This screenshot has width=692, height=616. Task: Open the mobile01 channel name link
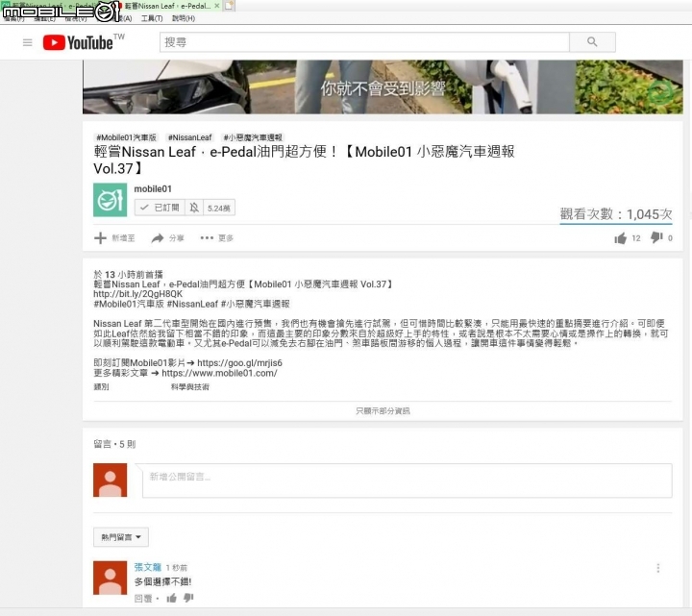(153, 189)
